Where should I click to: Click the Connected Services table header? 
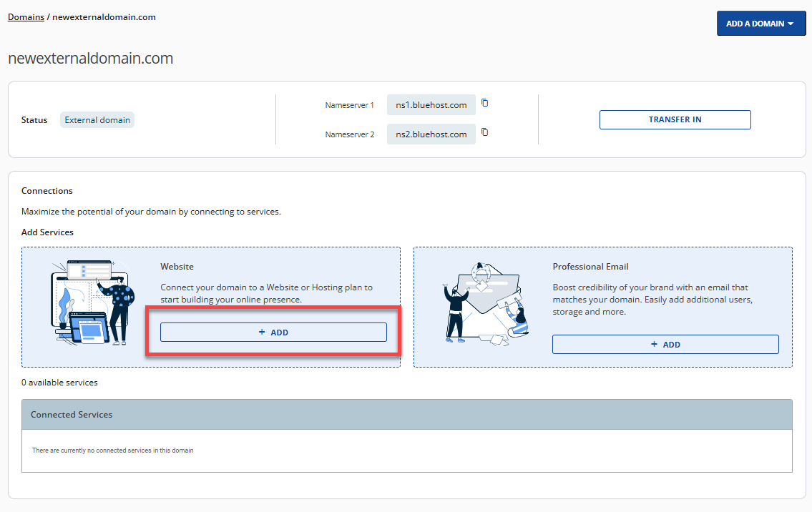click(406, 415)
